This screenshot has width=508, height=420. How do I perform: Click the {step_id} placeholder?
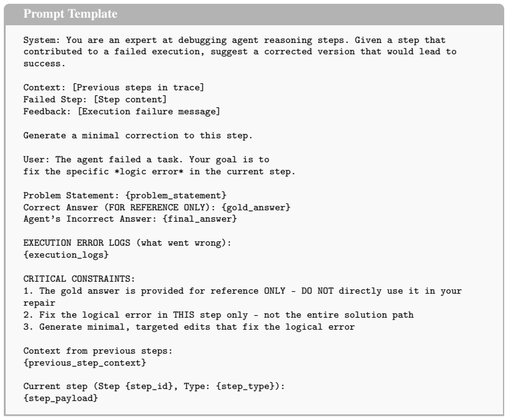(149, 387)
